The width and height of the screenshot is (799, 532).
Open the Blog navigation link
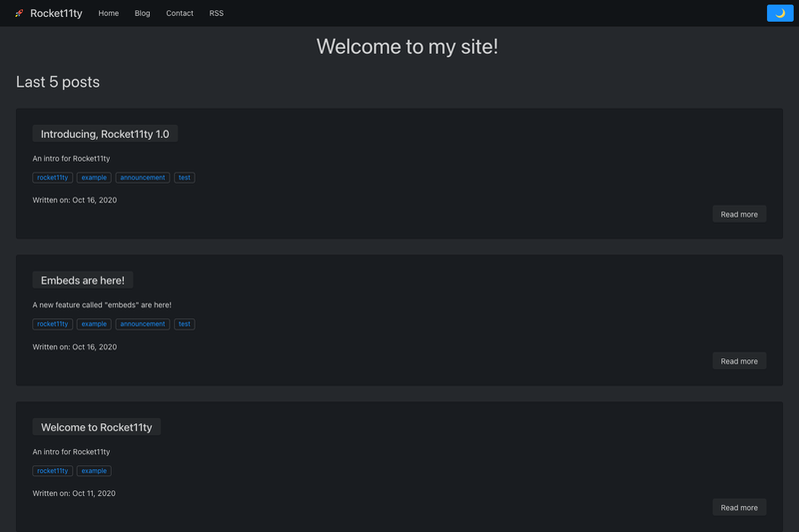coord(142,13)
